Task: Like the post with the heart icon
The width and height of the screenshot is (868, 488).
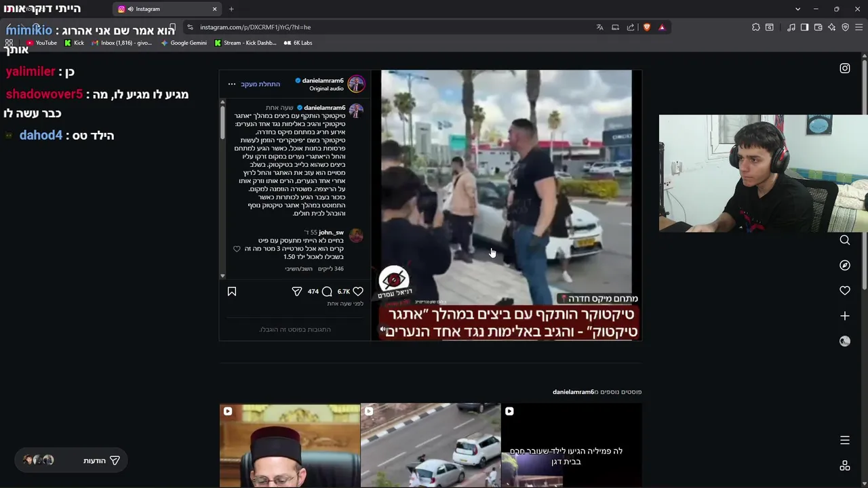Action: point(358,291)
